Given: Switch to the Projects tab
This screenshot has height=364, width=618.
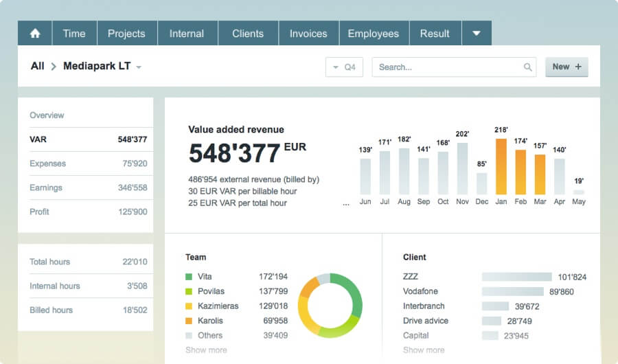Looking at the screenshot, I should [126, 34].
